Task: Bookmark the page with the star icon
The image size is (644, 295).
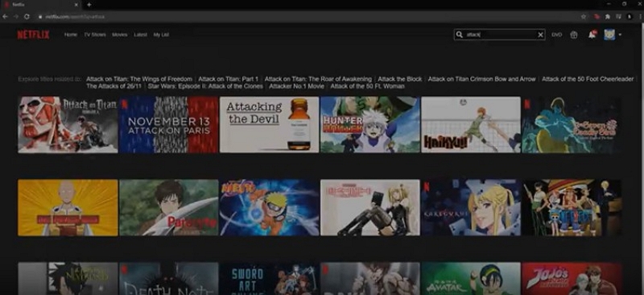Action: (x=583, y=16)
